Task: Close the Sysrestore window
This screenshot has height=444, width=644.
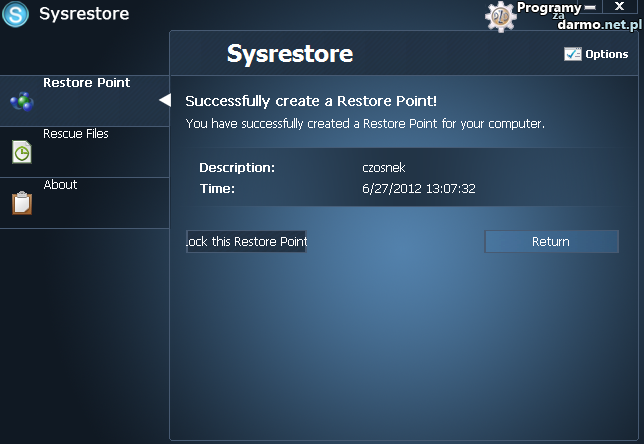Action: point(619,7)
